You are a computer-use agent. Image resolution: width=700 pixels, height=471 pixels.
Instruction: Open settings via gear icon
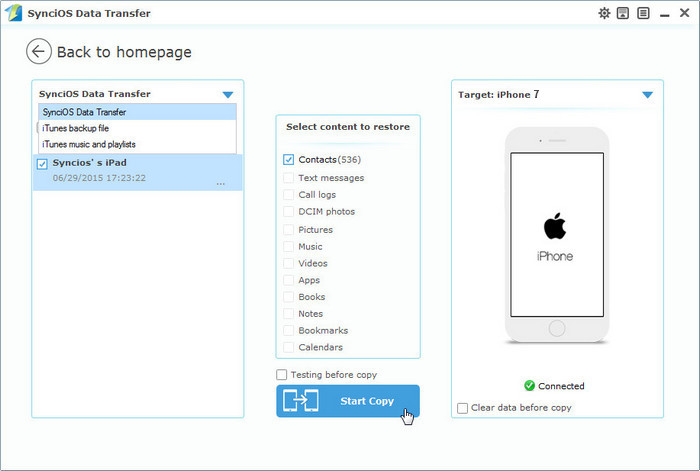(604, 13)
